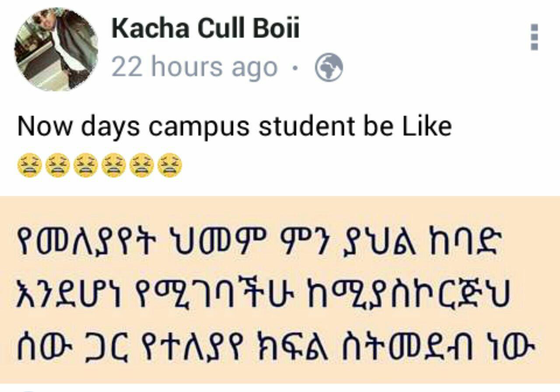Image resolution: width=560 pixels, height=392 pixels.
Task: Open the three-dot post options menu
Action: [x=534, y=37]
